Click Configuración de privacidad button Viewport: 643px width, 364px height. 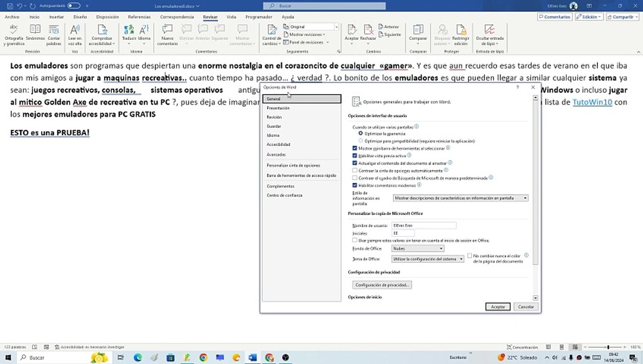click(x=382, y=285)
